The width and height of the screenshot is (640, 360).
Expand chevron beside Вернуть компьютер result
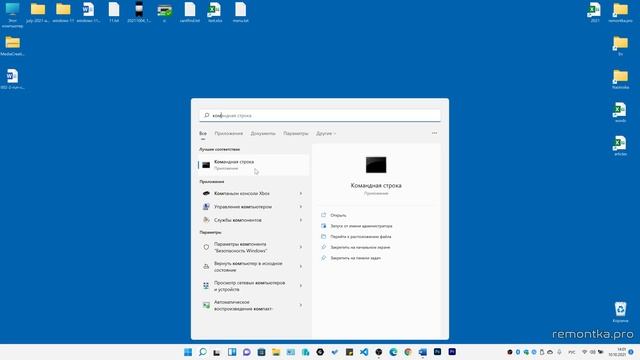(301, 267)
